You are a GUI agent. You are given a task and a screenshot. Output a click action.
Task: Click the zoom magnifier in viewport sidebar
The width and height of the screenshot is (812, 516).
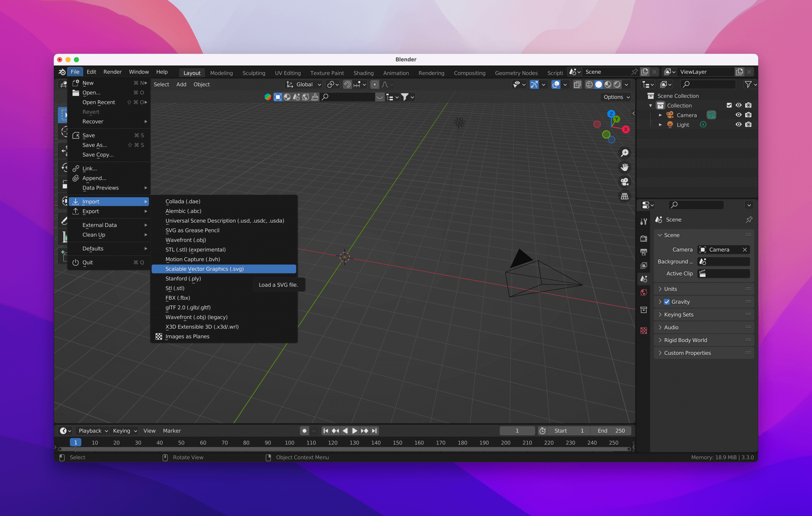[625, 153]
